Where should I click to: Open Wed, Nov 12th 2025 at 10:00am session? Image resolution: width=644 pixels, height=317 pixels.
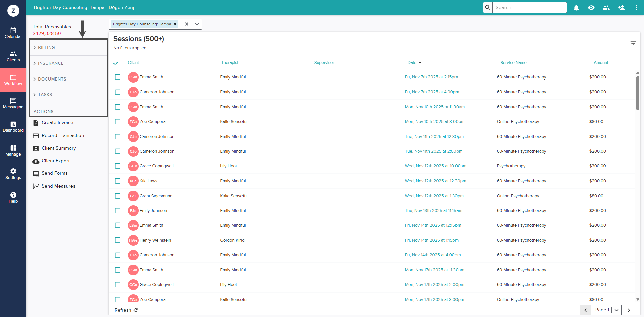[435, 166]
